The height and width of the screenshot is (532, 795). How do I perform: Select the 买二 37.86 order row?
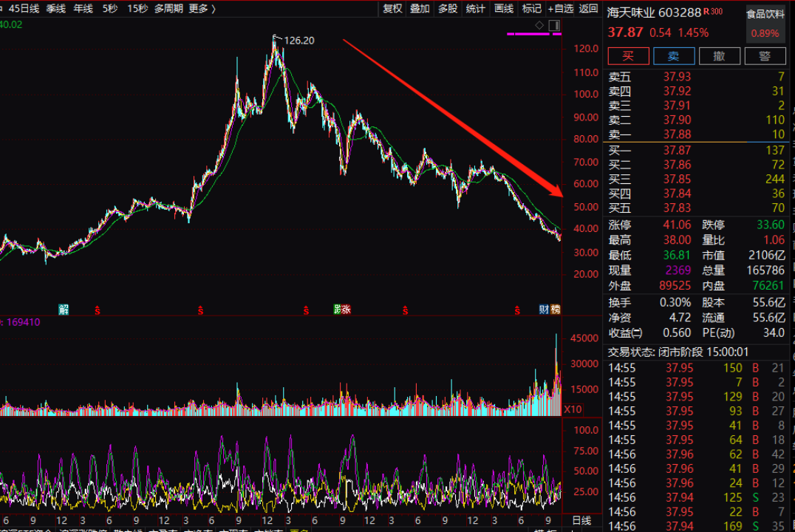click(x=696, y=165)
